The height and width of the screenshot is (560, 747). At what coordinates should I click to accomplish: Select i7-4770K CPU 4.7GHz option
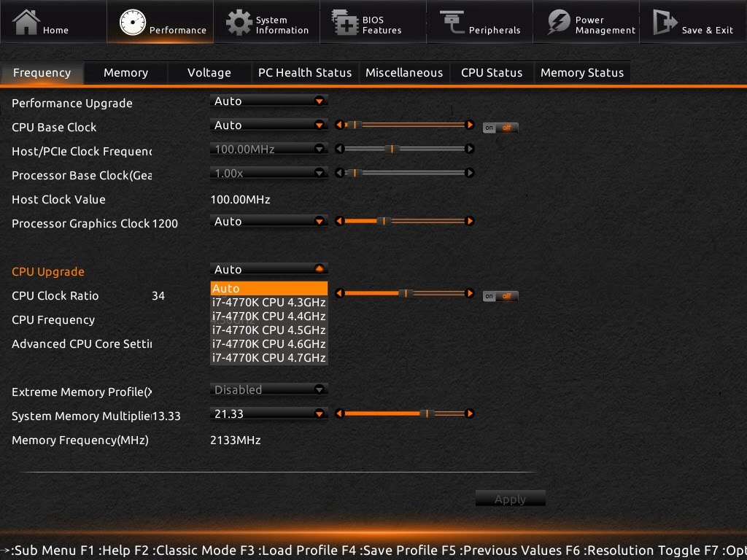268,357
